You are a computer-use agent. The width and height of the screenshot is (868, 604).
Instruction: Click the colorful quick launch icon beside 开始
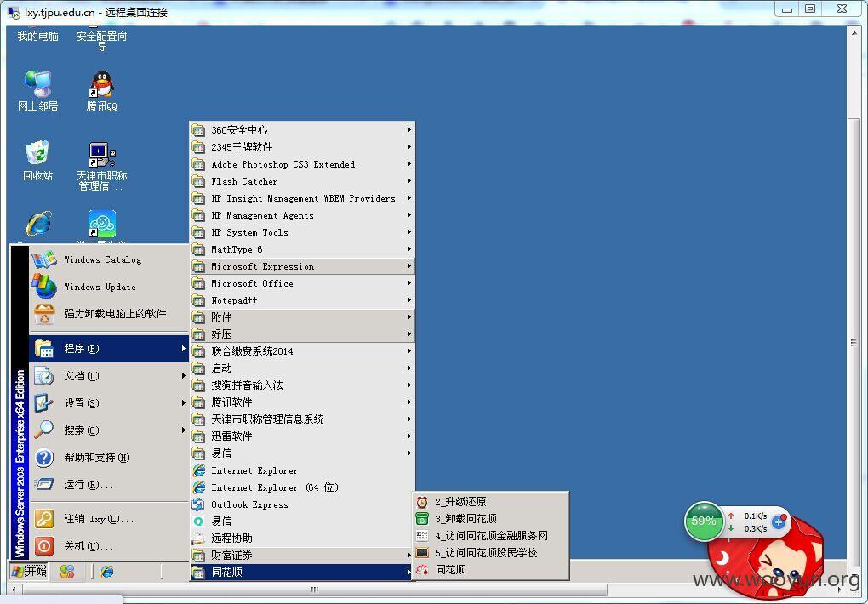point(67,572)
